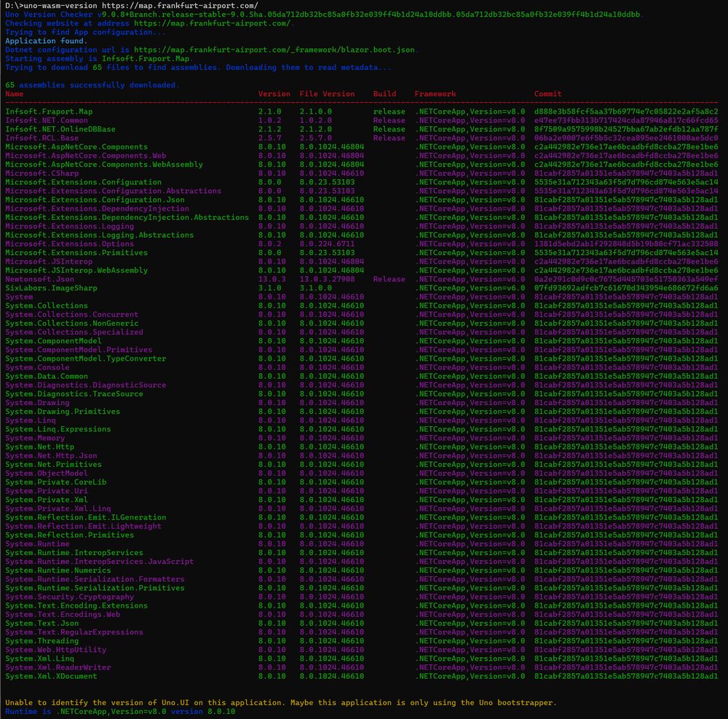Click the 'System.ObjectModel' assembly name
The height and width of the screenshot is (719, 728).
coord(47,474)
